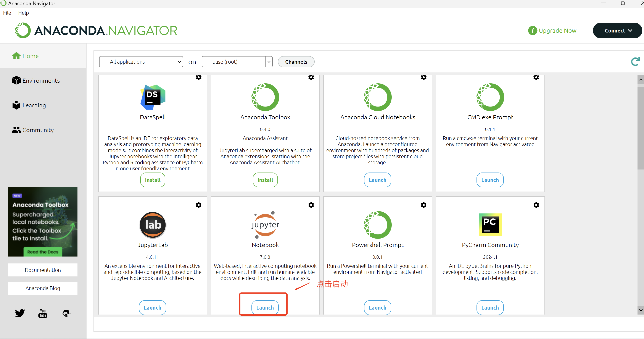Image resolution: width=644 pixels, height=339 pixels.
Task: Install Anaconda Toolbox
Action: click(265, 180)
